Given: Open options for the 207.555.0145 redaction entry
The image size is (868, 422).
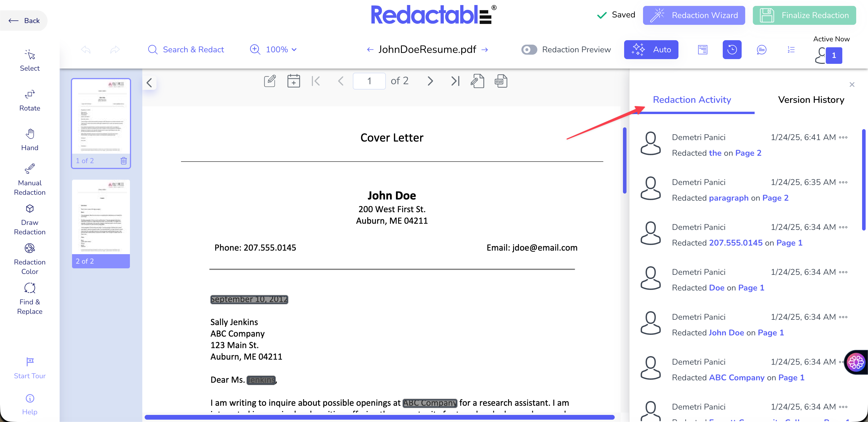Looking at the screenshot, I should coord(843,227).
